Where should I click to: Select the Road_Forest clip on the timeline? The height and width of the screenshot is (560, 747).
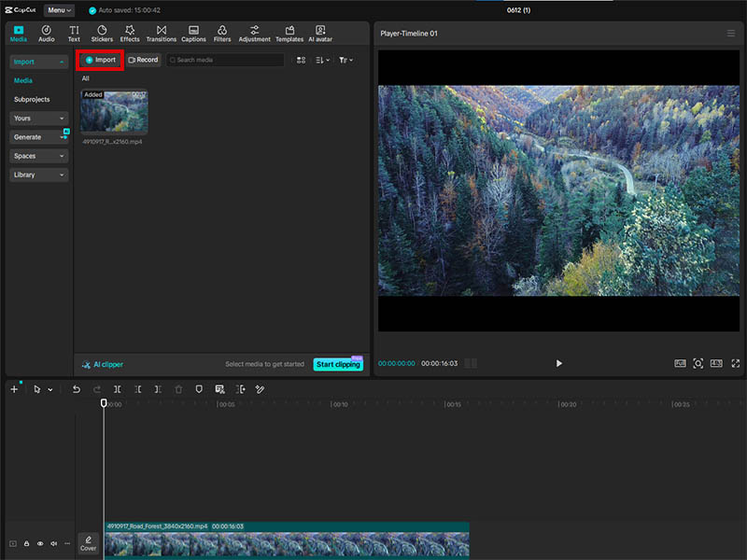[x=287, y=540]
